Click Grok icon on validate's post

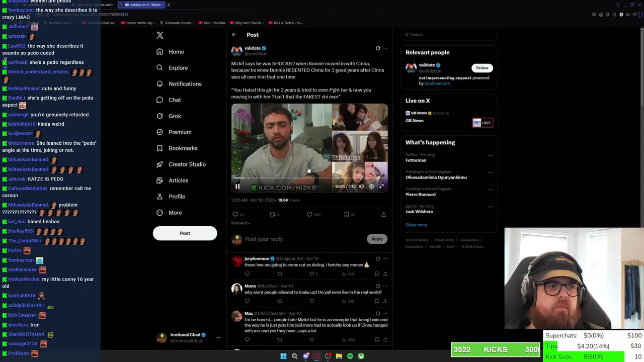[x=378, y=48]
